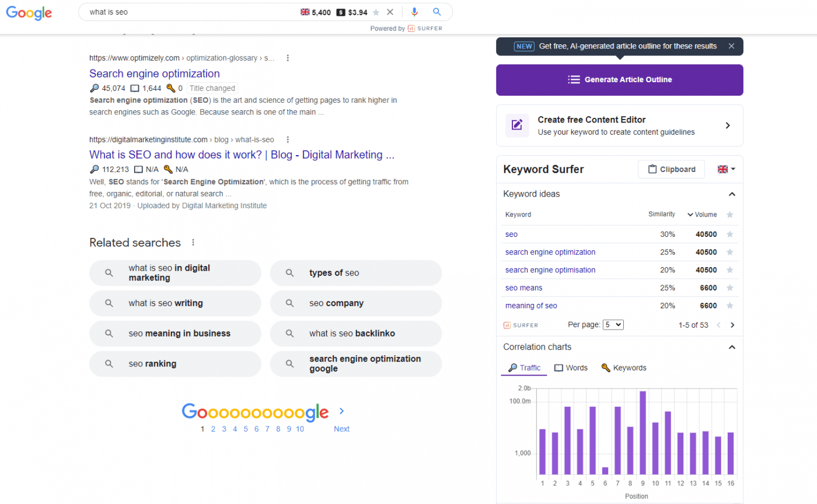Screen dimensions: 817x504
Task: Star the 'search engine optimisation' keyword
Action: [x=729, y=270]
